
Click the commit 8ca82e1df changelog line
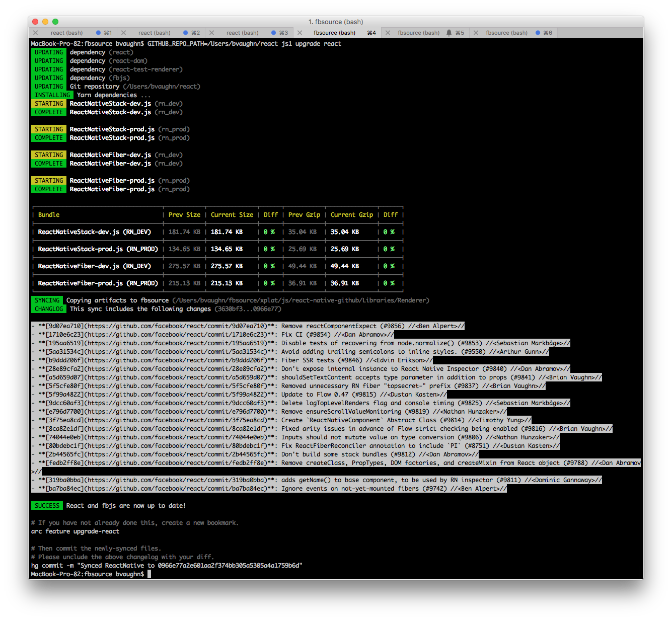(x=322, y=429)
